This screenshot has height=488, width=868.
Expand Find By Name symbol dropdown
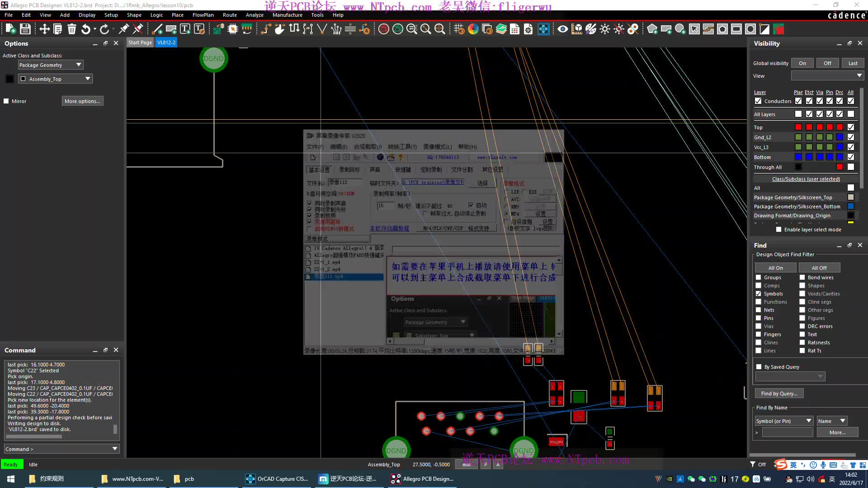[808, 420]
